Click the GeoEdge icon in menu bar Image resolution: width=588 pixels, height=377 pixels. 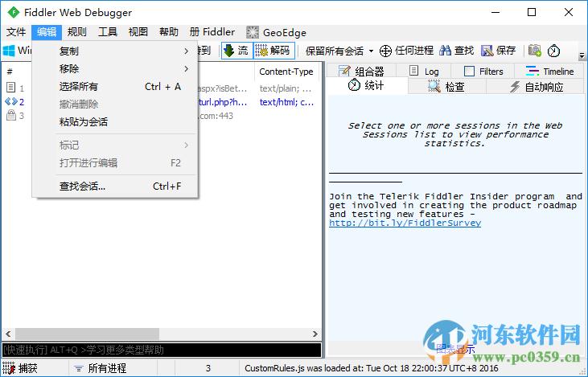click(x=253, y=33)
